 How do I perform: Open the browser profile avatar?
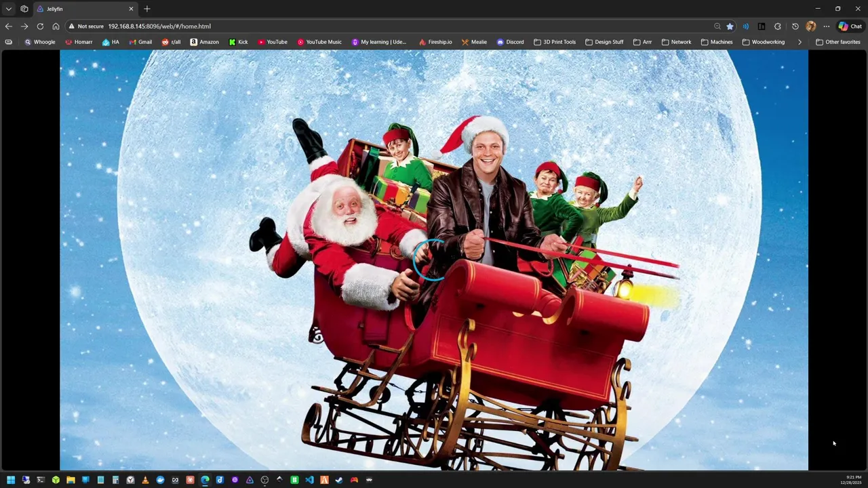pyautogui.click(x=811, y=26)
